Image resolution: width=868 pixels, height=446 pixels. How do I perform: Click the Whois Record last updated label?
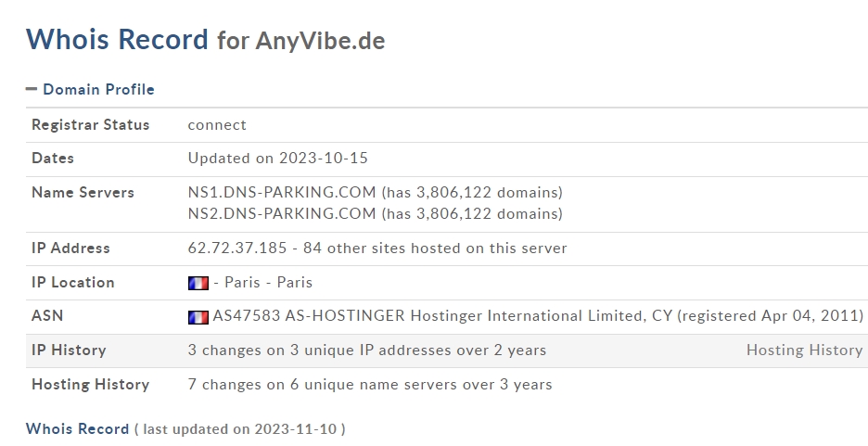pyautogui.click(x=185, y=428)
